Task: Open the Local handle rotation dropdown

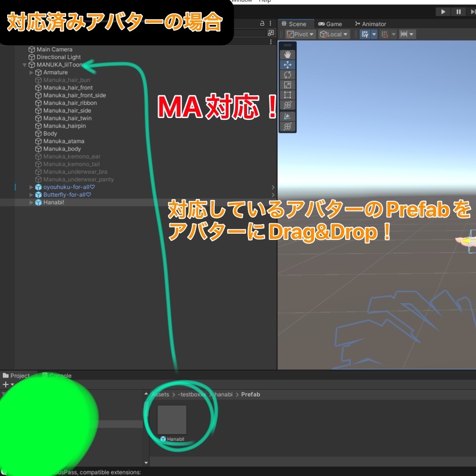Action: pyautogui.click(x=334, y=34)
